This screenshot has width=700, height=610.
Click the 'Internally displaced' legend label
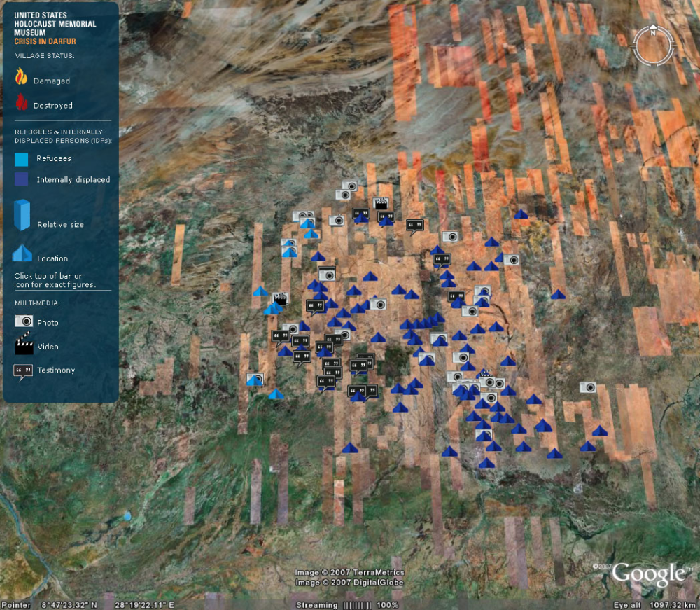73,179
